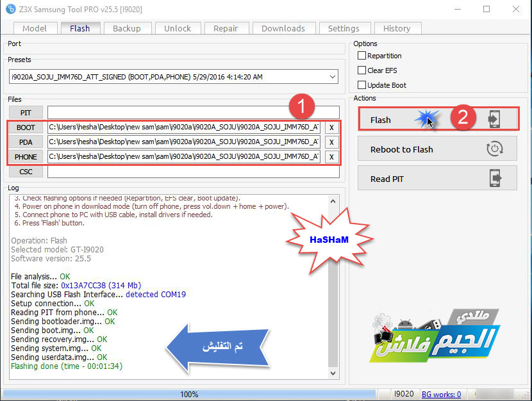Viewport: 532px width, 401px height.
Task: Click 'Reading PIT from phone... OK' log line
Action: tap(64, 312)
